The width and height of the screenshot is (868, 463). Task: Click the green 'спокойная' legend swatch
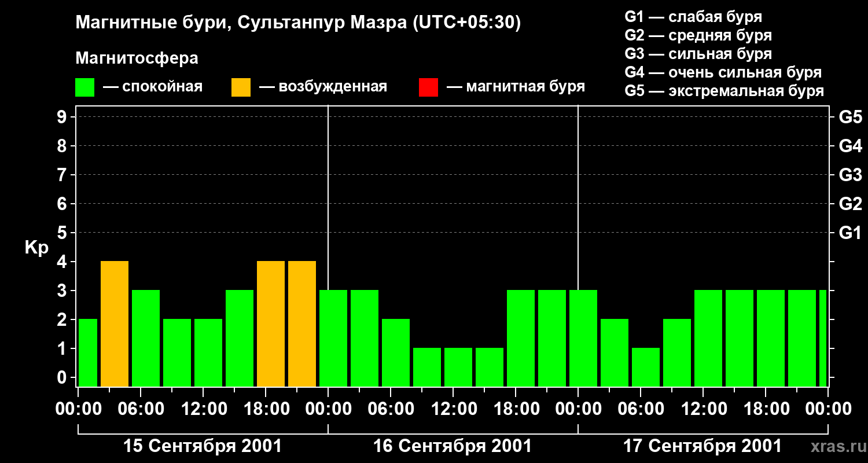click(85, 87)
